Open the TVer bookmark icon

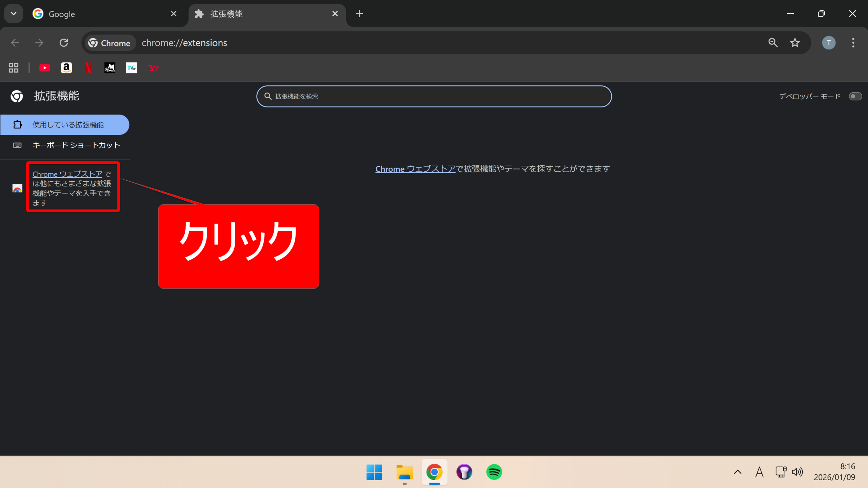coord(132,68)
